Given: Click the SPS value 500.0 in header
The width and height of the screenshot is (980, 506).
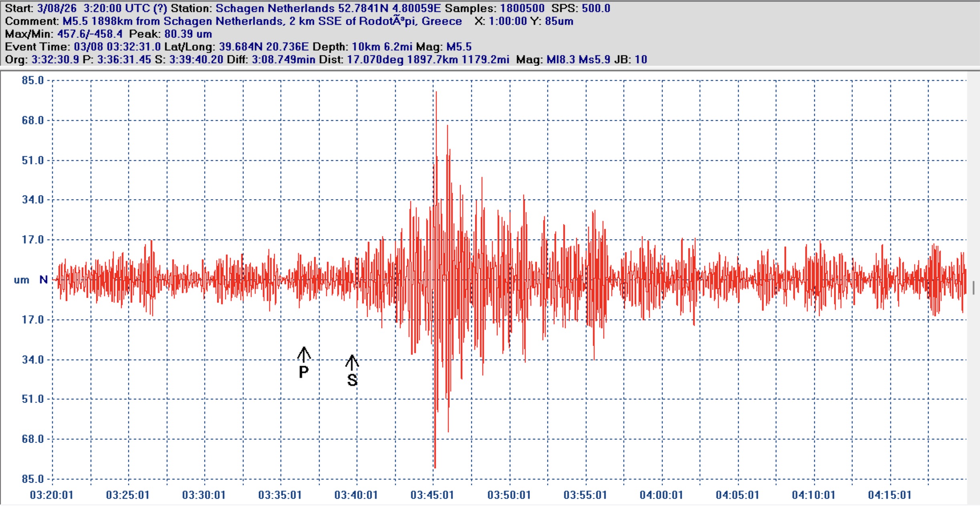Looking at the screenshot, I should 596,8.
